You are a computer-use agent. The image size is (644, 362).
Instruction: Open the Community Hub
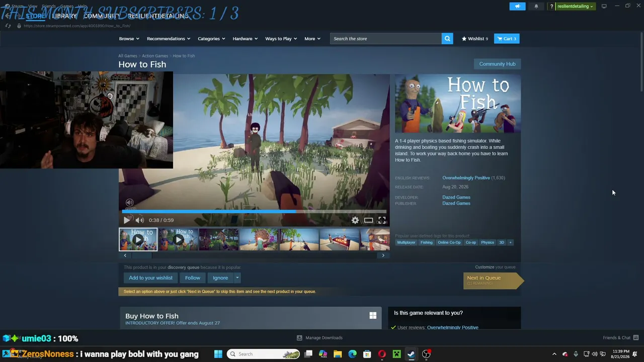497,64
